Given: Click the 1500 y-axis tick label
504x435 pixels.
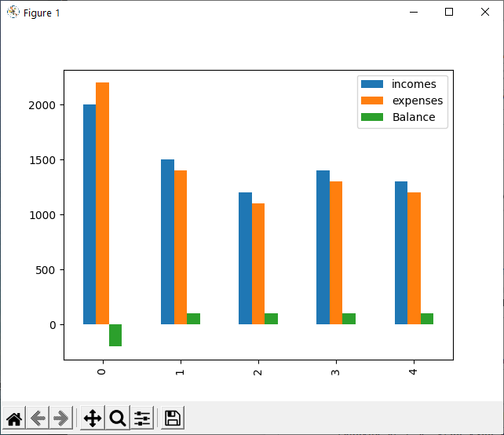Looking at the screenshot, I should [42, 160].
